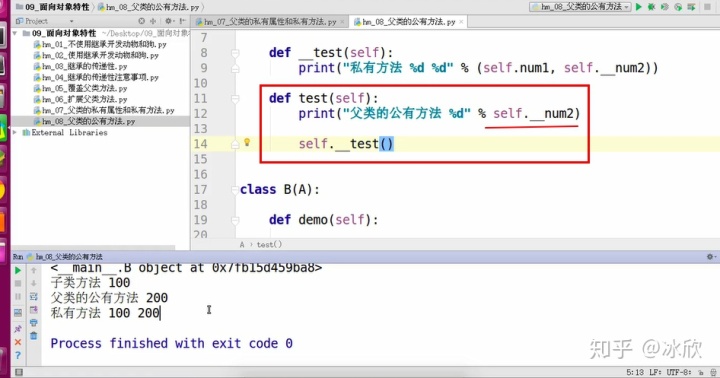Click the up stack trace arrow
The width and height of the screenshot is (720, 378).
tap(34, 271)
